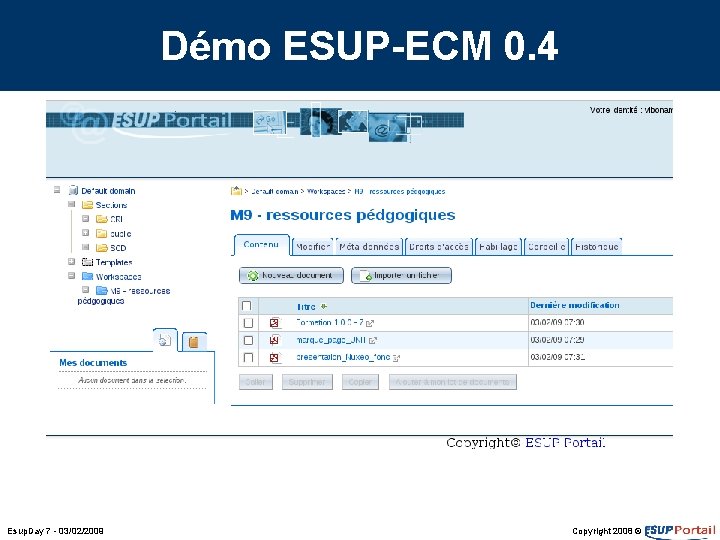Click the Supprimer button
720x540 pixels.
tap(307, 382)
